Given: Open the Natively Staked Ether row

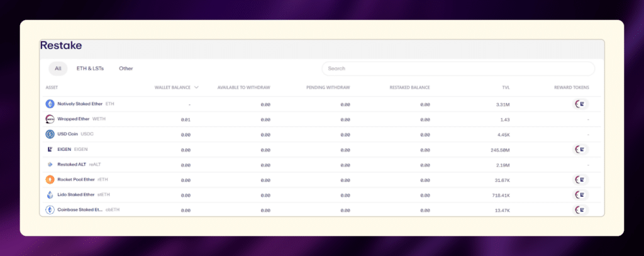Looking at the screenshot, I should (x=321, y=104).
